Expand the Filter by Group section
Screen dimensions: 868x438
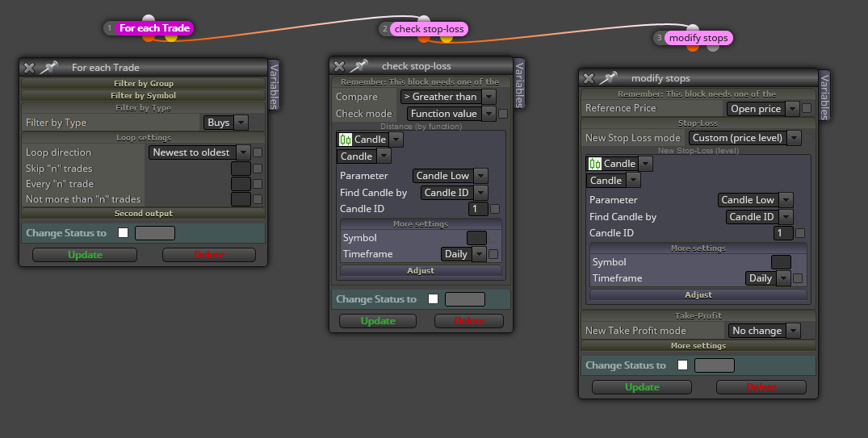point(144,84)
